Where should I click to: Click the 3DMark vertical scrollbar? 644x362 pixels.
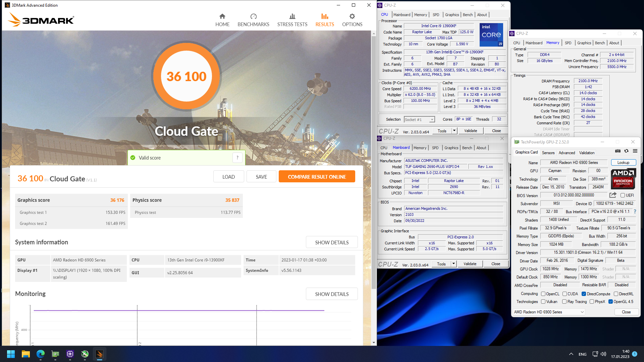(x=374, y=163)
